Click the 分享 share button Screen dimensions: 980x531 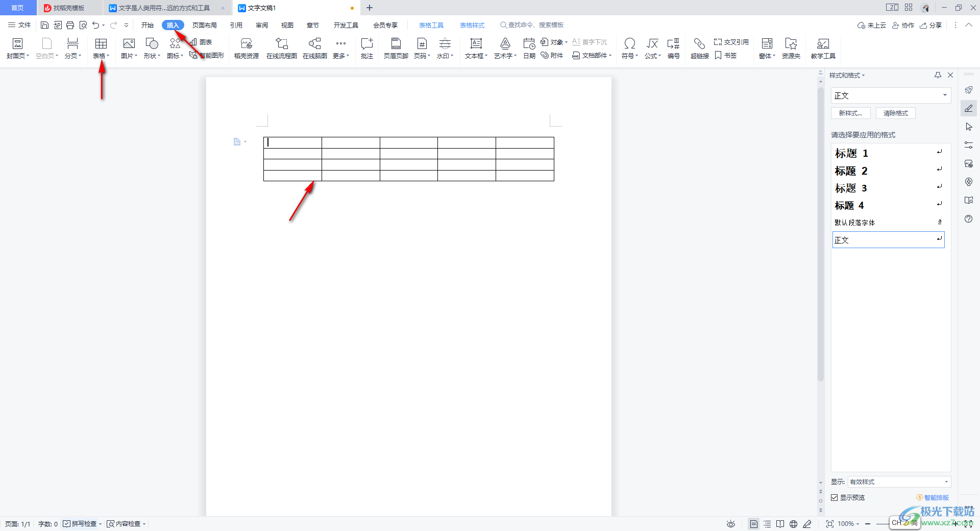931,25
